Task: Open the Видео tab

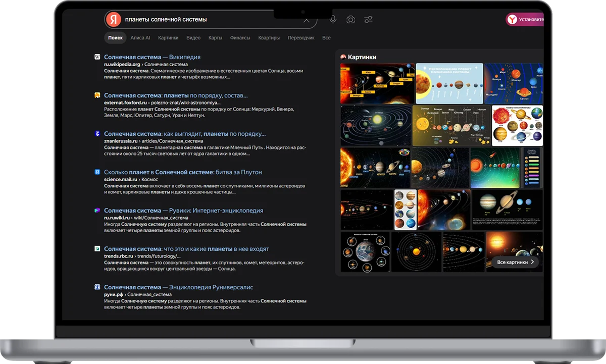Action: (193, 38)
